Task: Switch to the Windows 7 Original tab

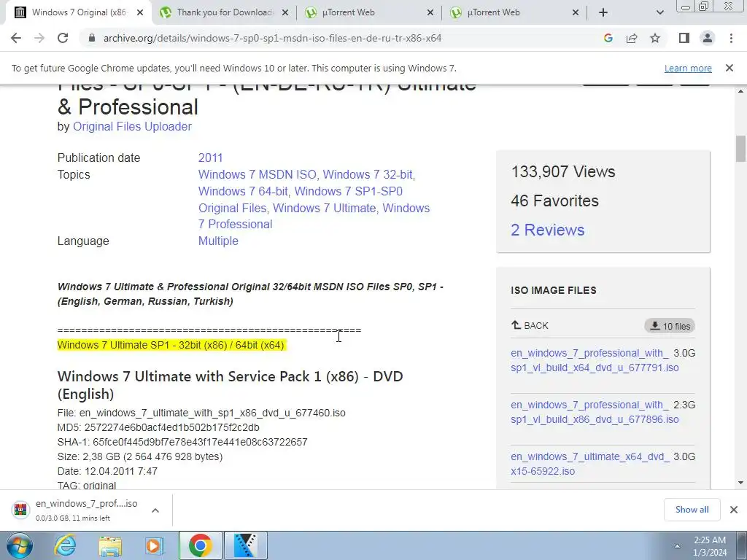Action: click(x=79, y=12)
